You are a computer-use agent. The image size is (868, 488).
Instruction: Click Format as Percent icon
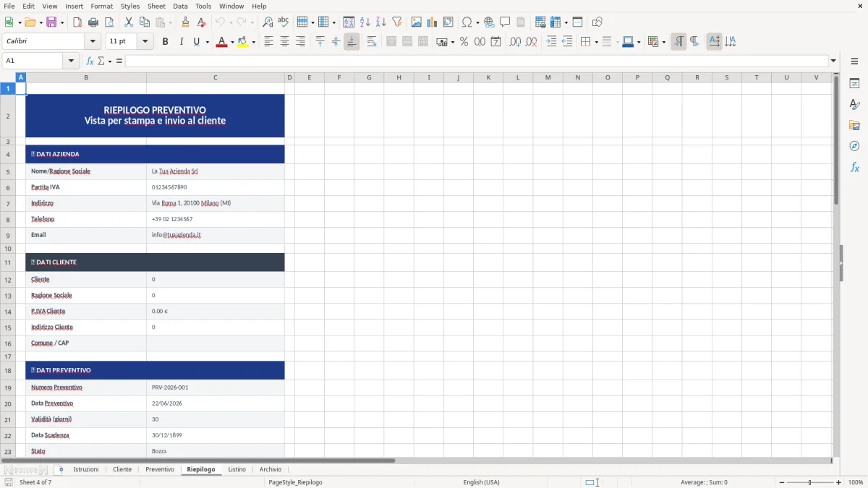464,42
